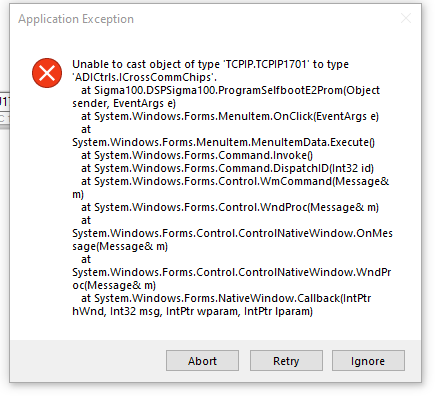The height and width of the screenshot is (404, 445).
Task: Click the 'Unable to cast object of type' message
Action: (210, 64)
